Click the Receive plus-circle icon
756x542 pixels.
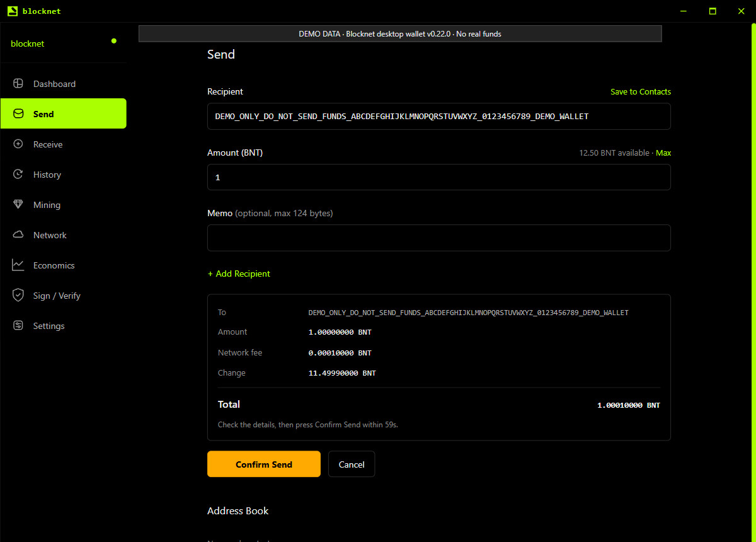coord(18,144)
